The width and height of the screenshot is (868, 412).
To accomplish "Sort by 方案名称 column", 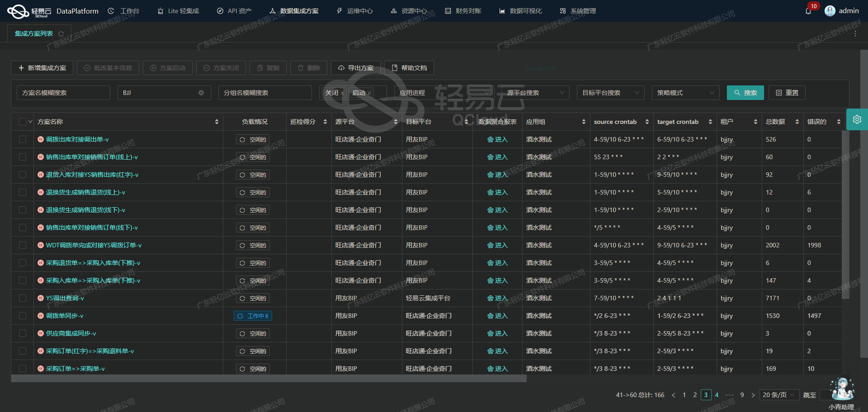I will coord(217,122).
